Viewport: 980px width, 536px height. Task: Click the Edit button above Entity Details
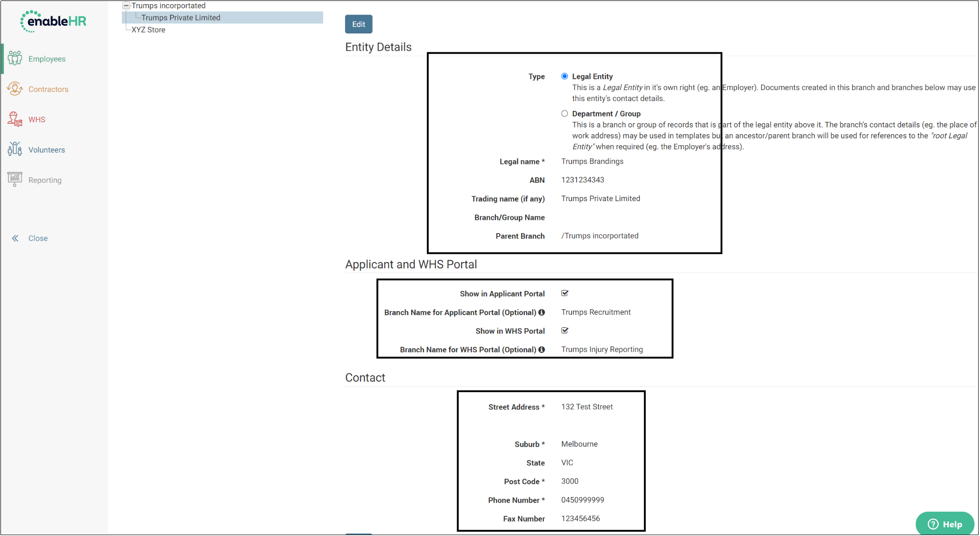(x=358, y=24)
